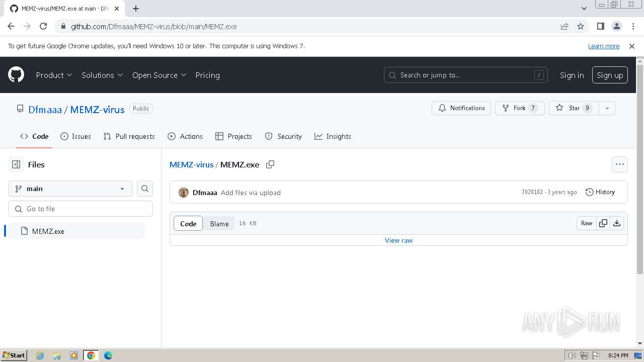Click the Action Center flag icon
644x362 pixels.
(597, 355)
